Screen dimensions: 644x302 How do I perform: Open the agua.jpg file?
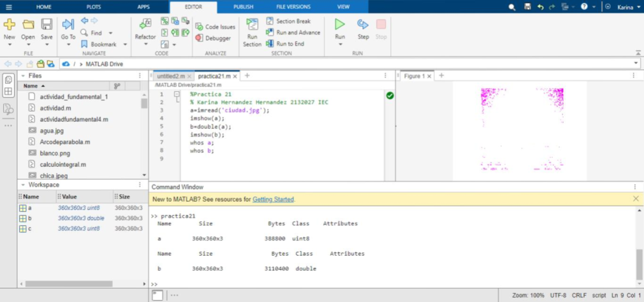click(50, 130)
